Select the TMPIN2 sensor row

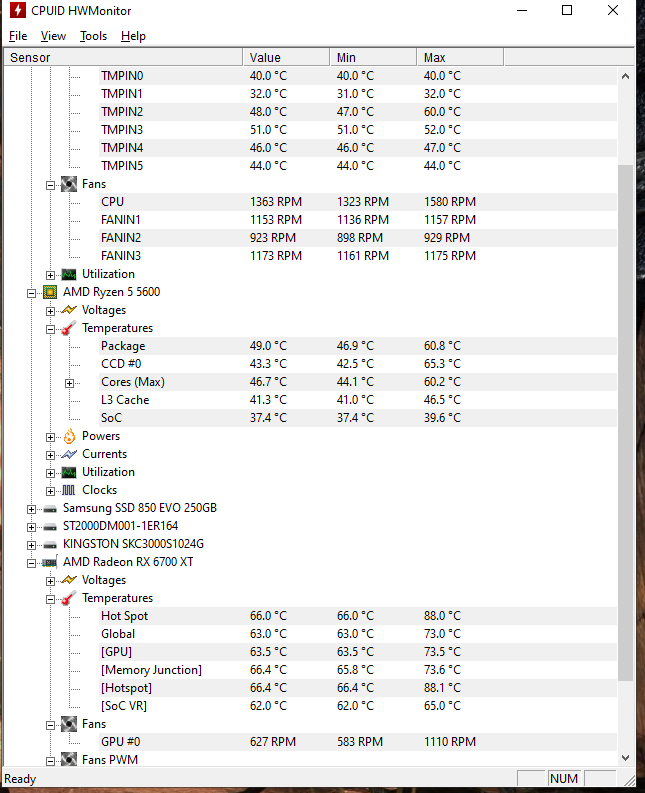pyautogui.click(x=358, y=112)
